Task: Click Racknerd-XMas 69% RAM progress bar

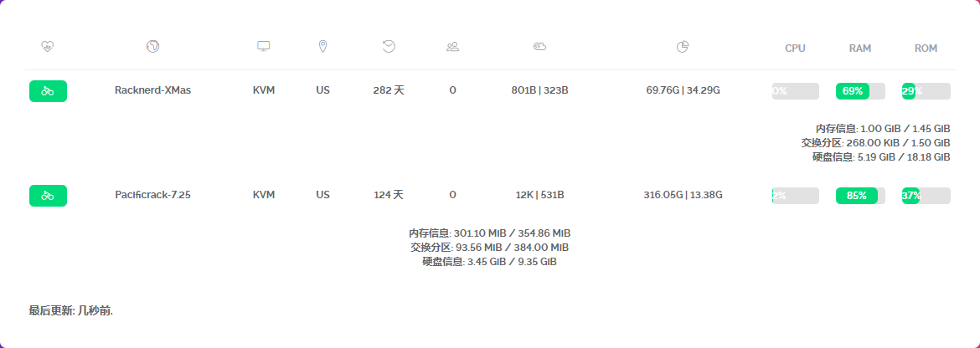Action: (860, 91)
